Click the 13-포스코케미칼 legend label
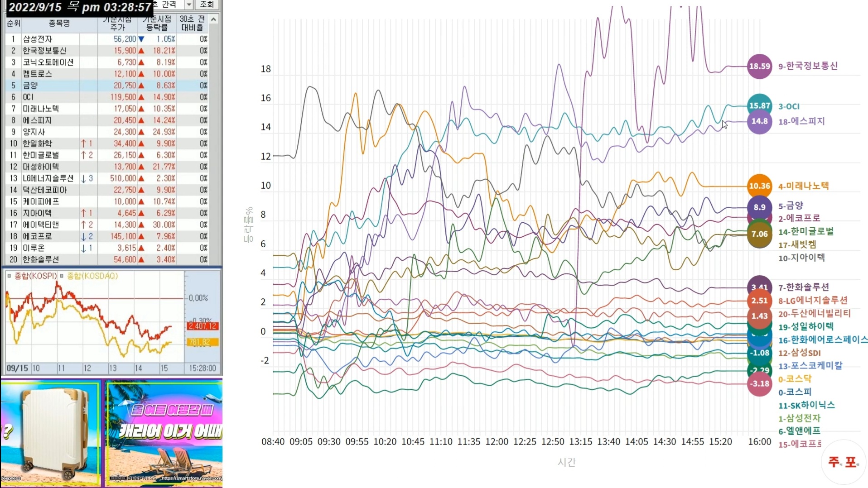Screen dimensions: 868x488 (x=810, y=366)
